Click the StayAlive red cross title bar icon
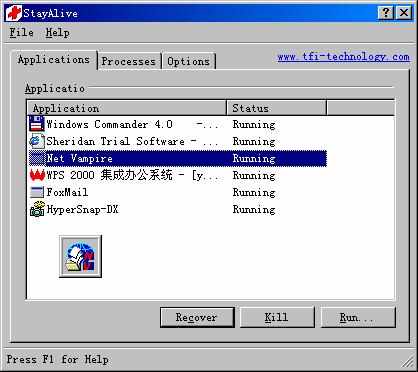Screen dimensions: 418x372 click(x=14, y=13)
